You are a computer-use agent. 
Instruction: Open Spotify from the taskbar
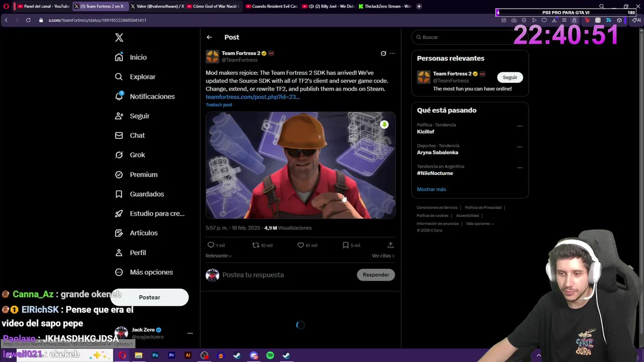coord(270,355)
